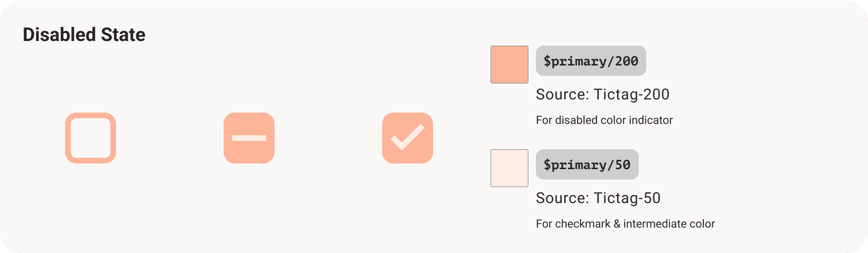
Task: Click the word Tictag-200
Action: click(632, 94)
